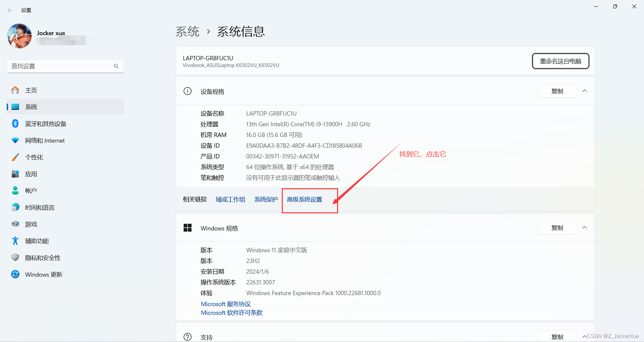
Task: Expand the 支持 section chevron
Action: pos(585,337)
